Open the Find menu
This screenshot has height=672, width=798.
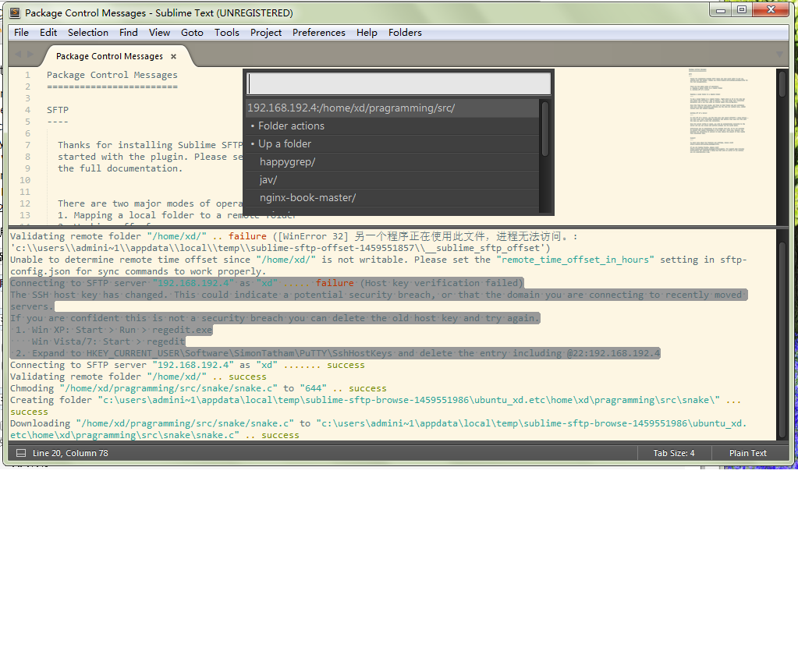(128, 33)
